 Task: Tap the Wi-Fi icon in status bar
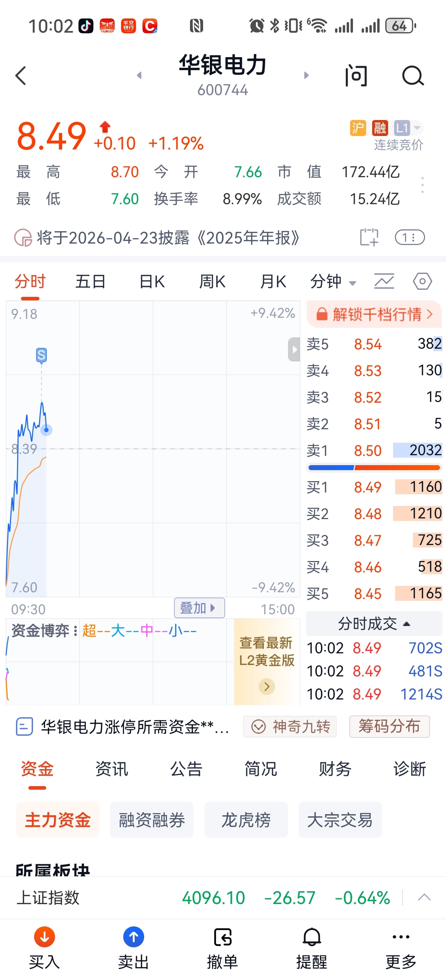(317, 26)
